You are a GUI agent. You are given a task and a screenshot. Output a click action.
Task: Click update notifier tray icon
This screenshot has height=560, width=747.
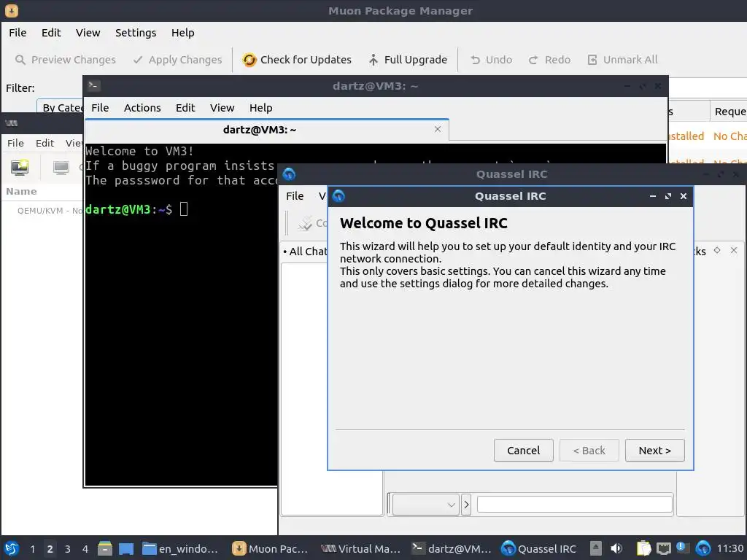(x=682, y=548)
